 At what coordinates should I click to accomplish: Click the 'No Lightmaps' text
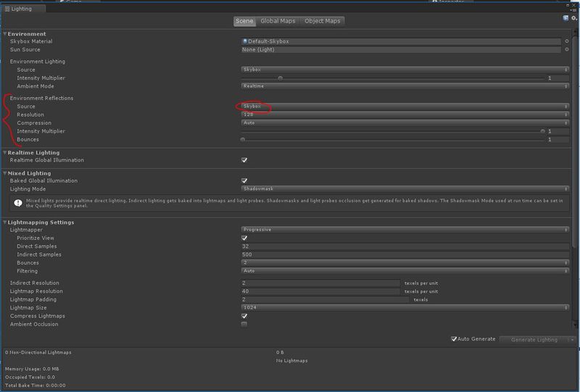[292, 361]
